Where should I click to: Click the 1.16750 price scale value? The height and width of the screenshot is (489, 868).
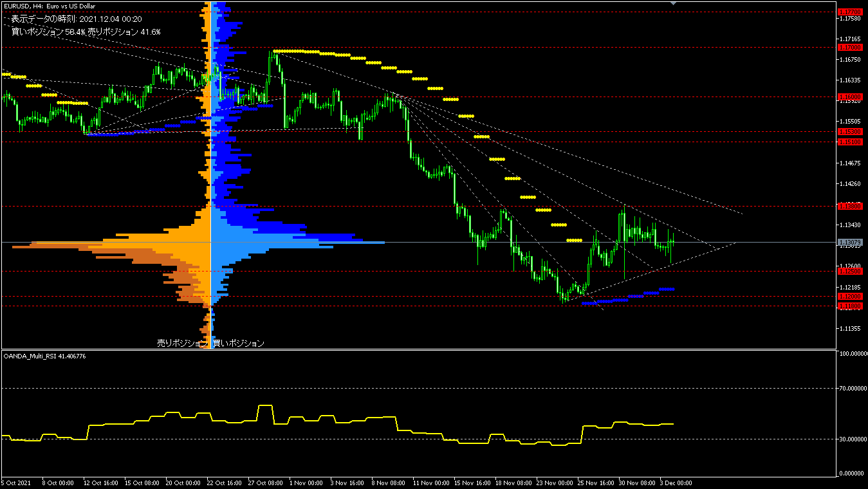coord(850,60)
